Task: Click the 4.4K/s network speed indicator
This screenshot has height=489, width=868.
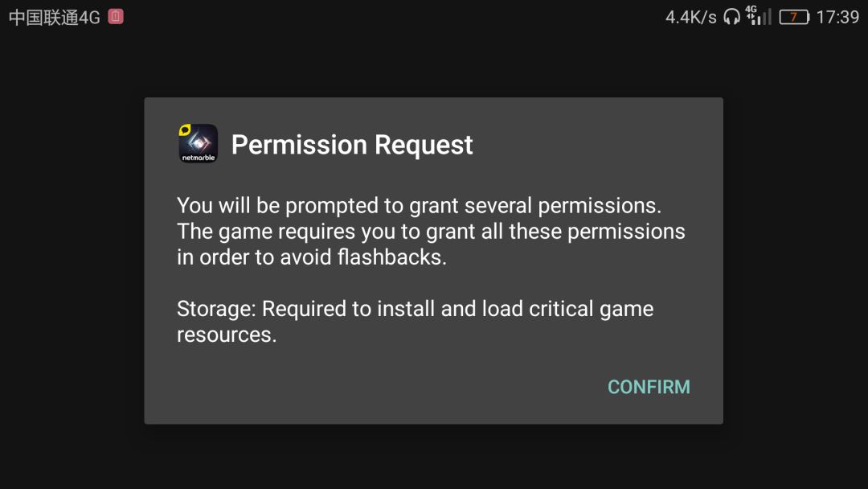Action: click(690, 17)
